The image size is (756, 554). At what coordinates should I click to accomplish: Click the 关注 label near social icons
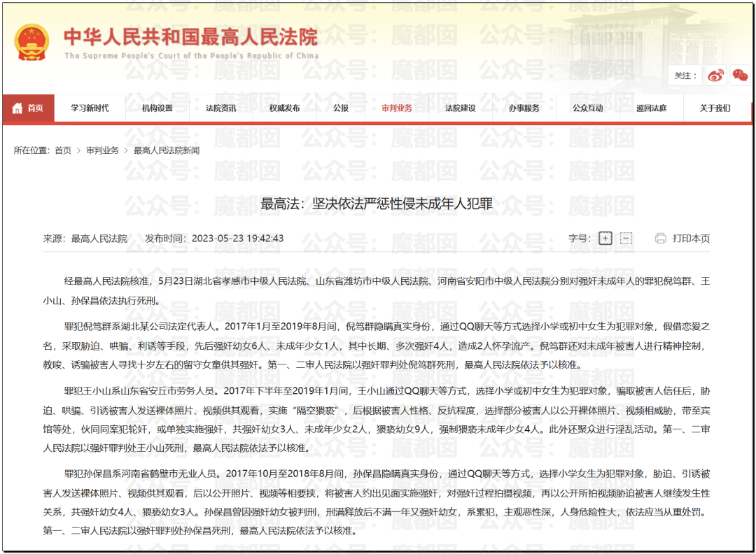click(x=685, y=76)
